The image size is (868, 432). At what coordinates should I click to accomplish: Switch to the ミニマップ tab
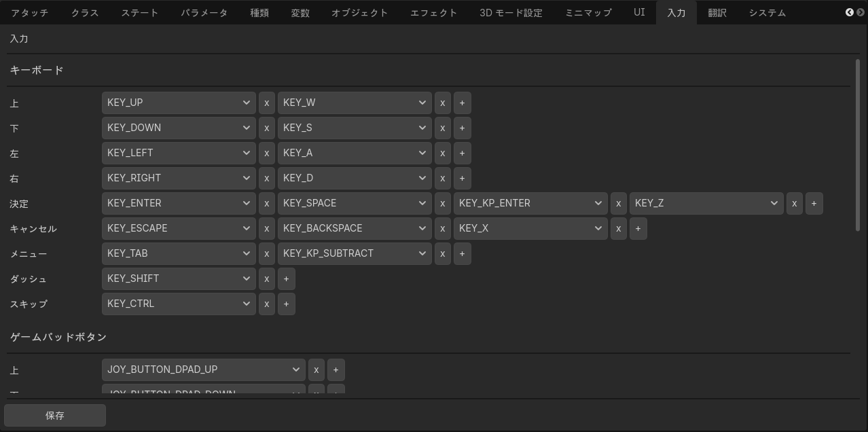coord(589,13)
